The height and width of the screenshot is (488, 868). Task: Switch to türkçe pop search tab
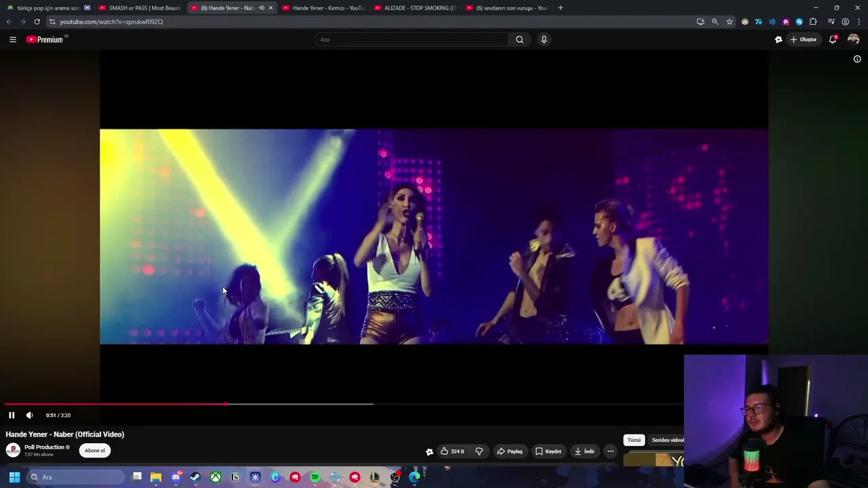pos(49,8)
